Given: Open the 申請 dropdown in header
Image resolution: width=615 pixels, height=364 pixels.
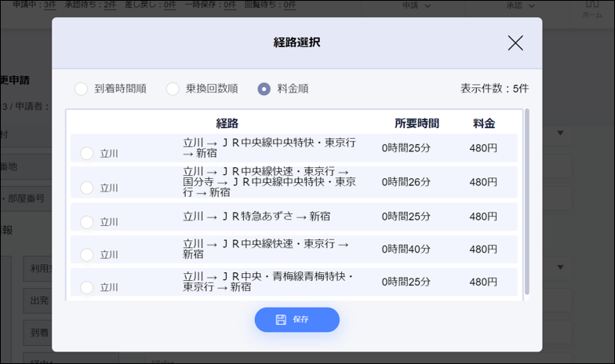Looking at the screenshot, I should 417,5.
